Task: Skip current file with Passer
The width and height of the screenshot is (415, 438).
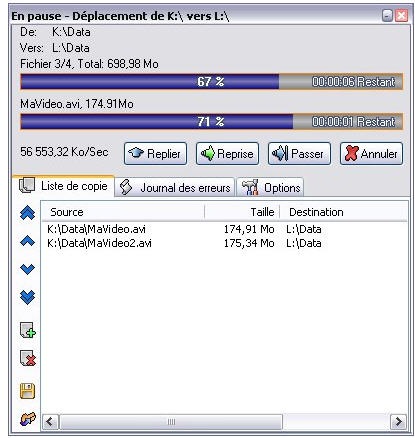Action: pyautogui.click(x=299, y=154)
